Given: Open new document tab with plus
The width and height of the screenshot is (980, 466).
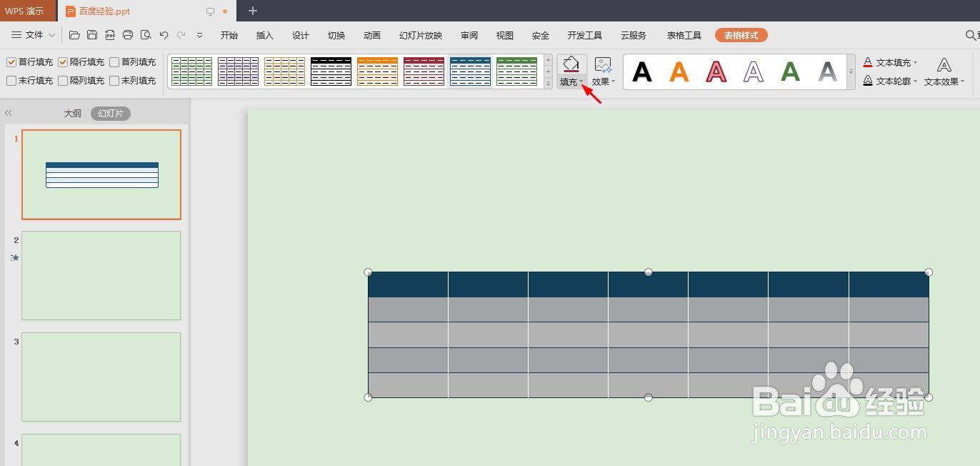Looking at the screenshot, I should coord(253,11).
